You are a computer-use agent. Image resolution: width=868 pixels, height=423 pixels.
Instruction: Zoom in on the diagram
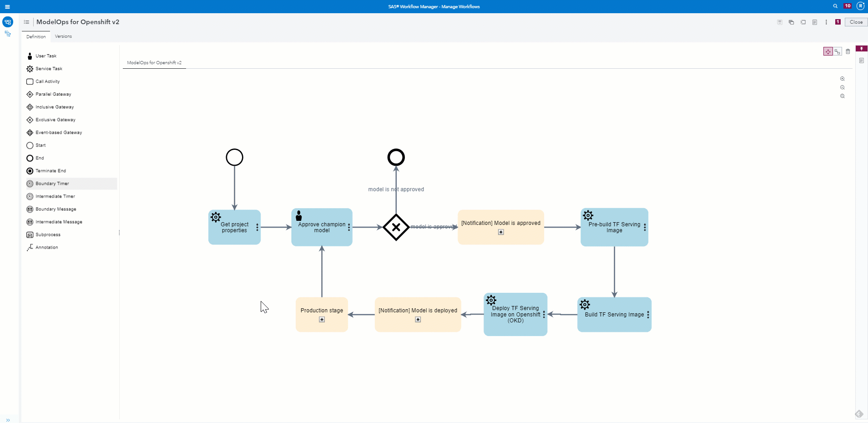[843, 79]
